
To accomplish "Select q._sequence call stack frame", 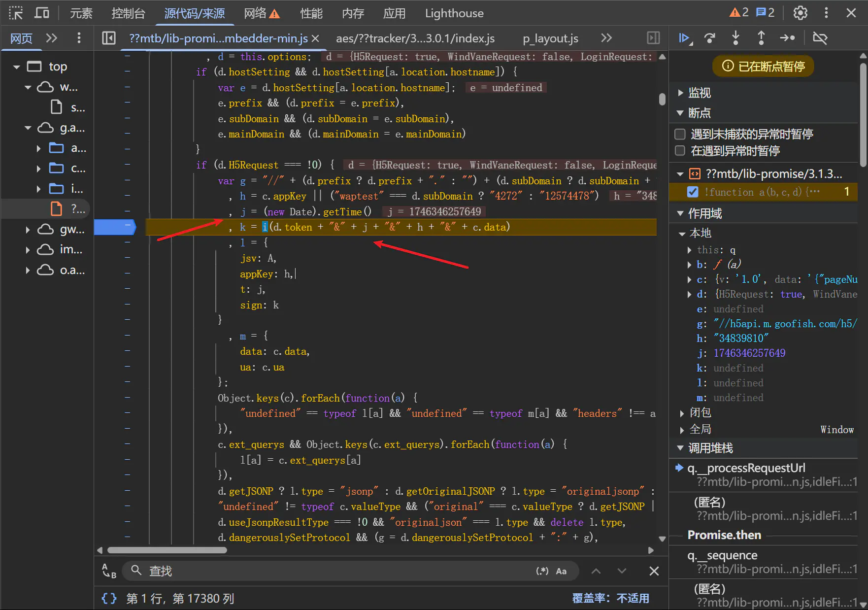I will (722, 555).
